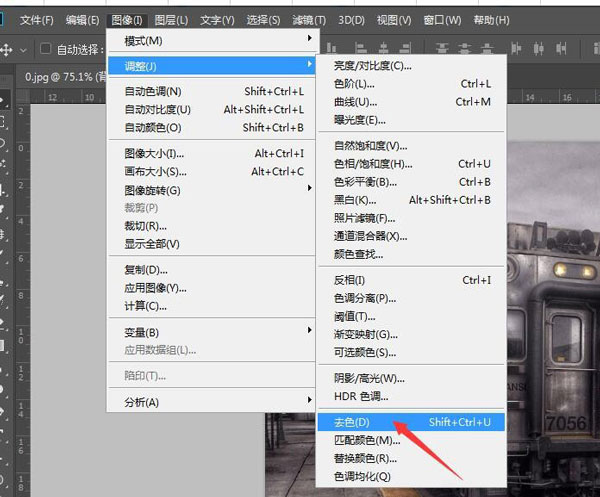Image resolution: width=600 pixels, height=497 pixels.
Task: Click the Align left edges icon
Action: pos(360,48)
